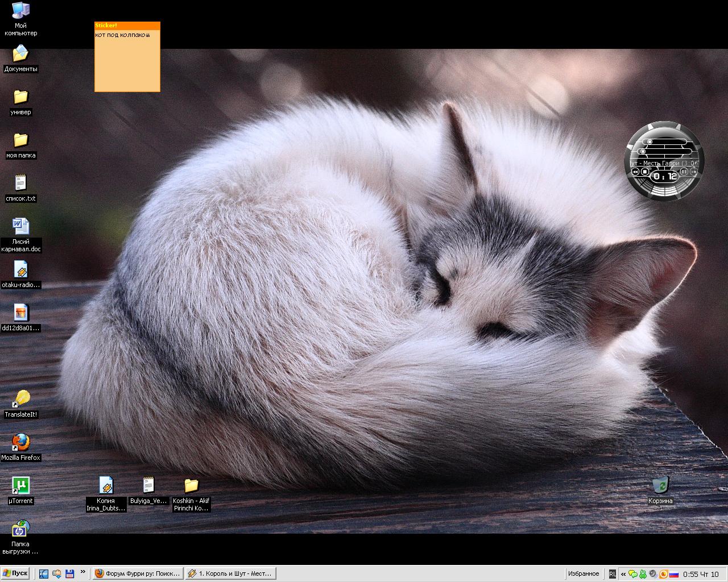Image resolution: width=728 pixels, height=582 pixels.
Task: Switch to Король и Шут taskbar window
Action: coord(230,573)
